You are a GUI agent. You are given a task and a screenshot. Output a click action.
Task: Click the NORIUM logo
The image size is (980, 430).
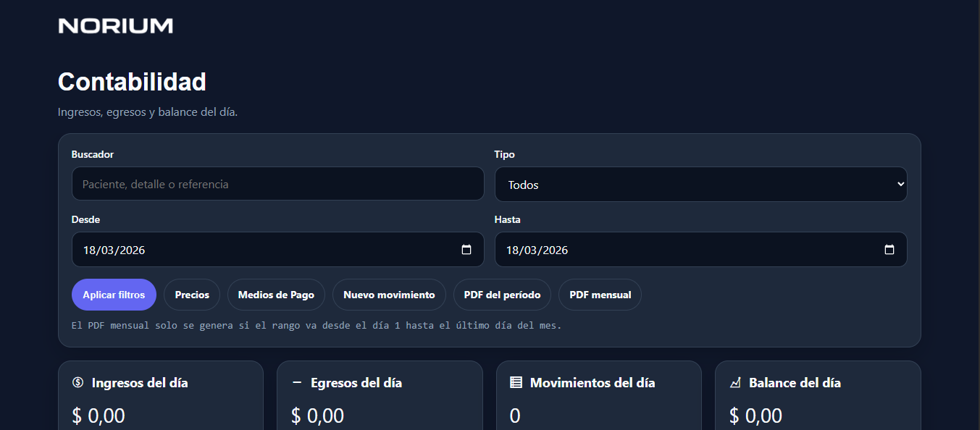tap(115, 26)
